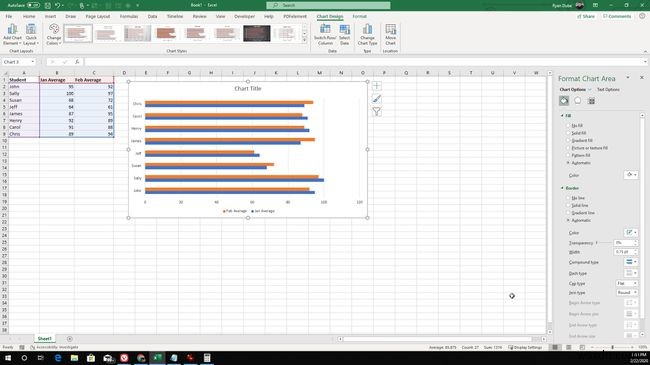This screenshot has width=650, height=365.
Task: Select the Solid line border option
Action: [568, 205]
